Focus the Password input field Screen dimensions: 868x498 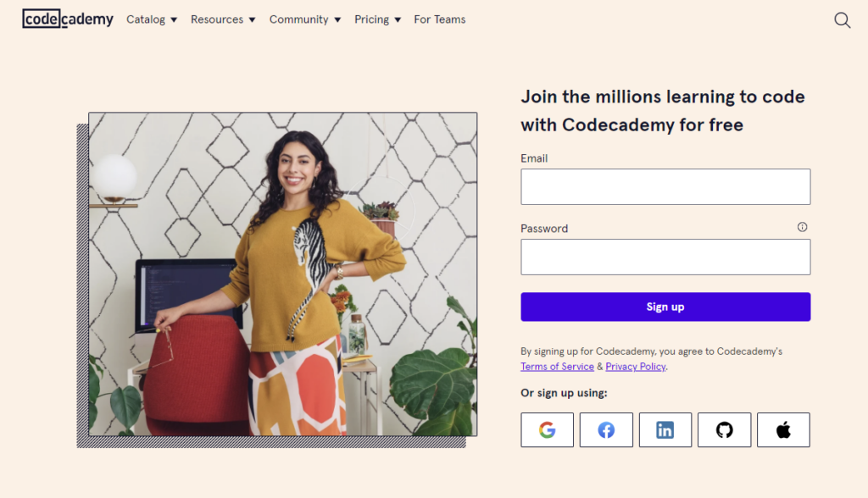tap(665, 257)
